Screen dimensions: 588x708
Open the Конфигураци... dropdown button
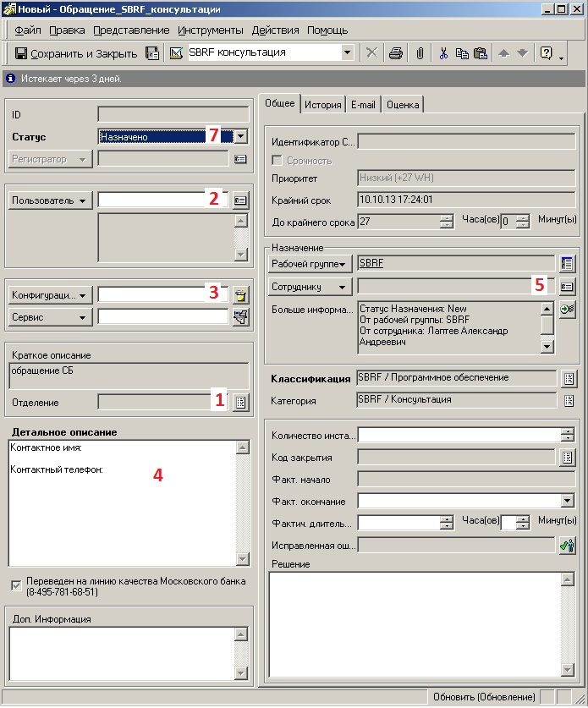click(x=50, y=295)
